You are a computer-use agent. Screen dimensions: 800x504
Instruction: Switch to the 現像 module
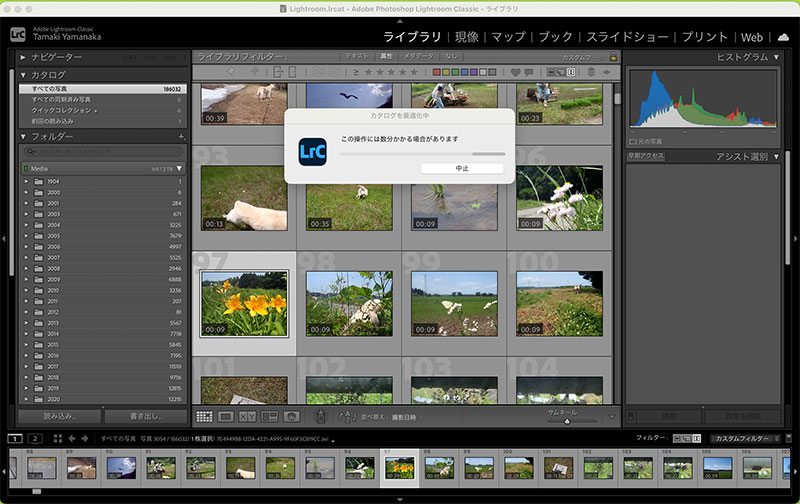[466, 37]
